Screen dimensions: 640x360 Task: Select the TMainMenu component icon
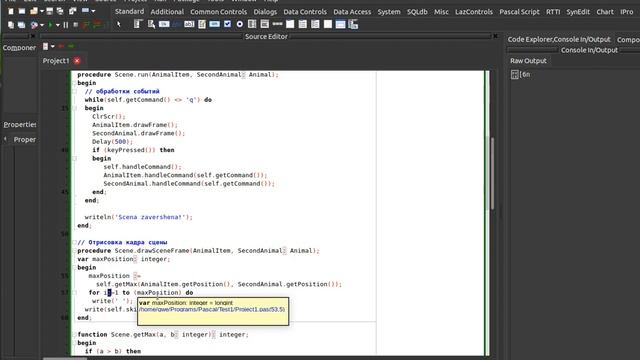138,24
